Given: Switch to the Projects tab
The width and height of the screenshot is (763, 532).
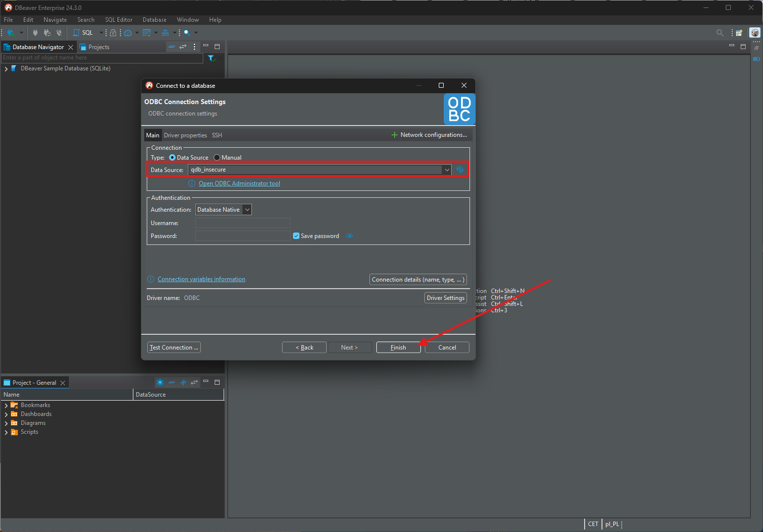Looking at the screenshot, I should pyautogui.click(x=94, y=47).
